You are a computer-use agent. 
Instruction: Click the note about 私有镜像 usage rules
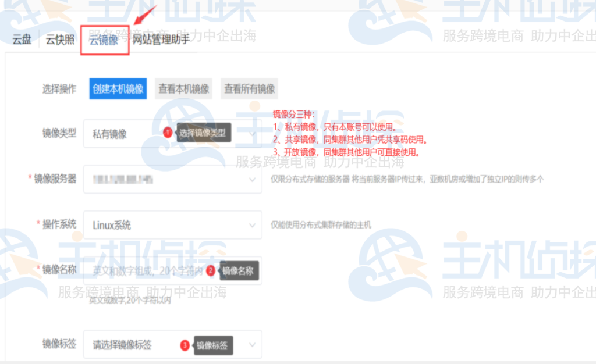[x=336, y=127]
